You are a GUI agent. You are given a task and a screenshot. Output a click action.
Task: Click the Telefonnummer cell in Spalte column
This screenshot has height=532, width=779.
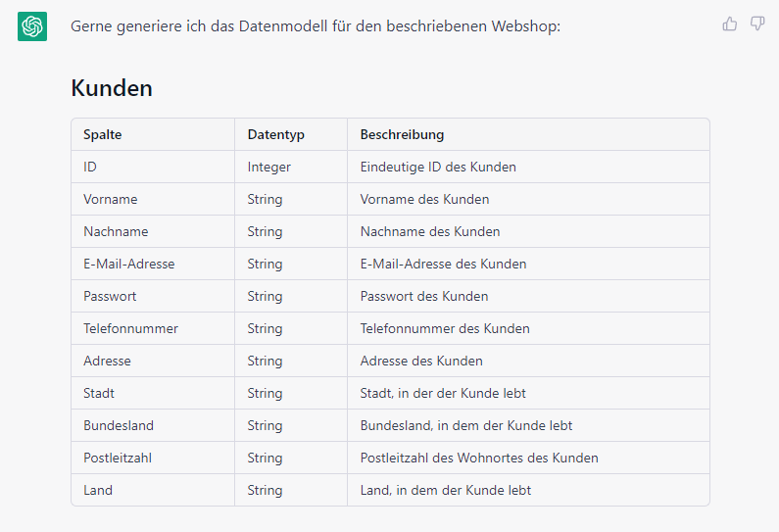coord(131,328)
